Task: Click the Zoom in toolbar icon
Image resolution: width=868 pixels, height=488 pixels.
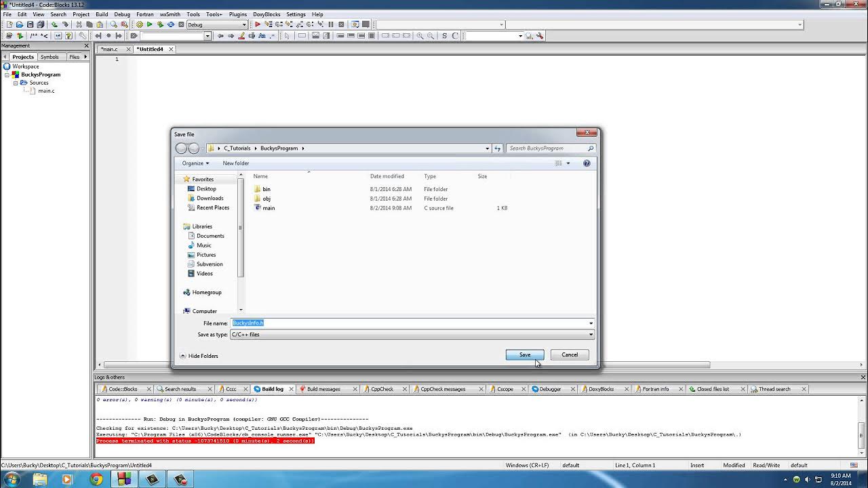Action: pyautogui.click(x=420, y=36)
